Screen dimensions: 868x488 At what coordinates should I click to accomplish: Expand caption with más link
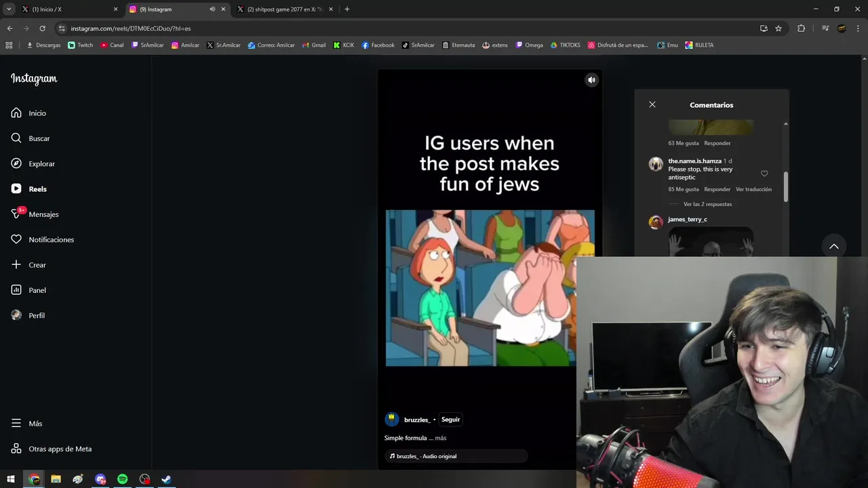coord(441,438)
